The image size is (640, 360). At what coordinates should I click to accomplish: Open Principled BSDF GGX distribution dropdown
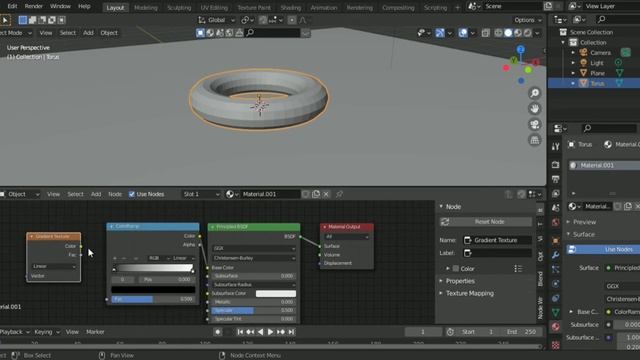pyautogui.click(x=253, y=248)
